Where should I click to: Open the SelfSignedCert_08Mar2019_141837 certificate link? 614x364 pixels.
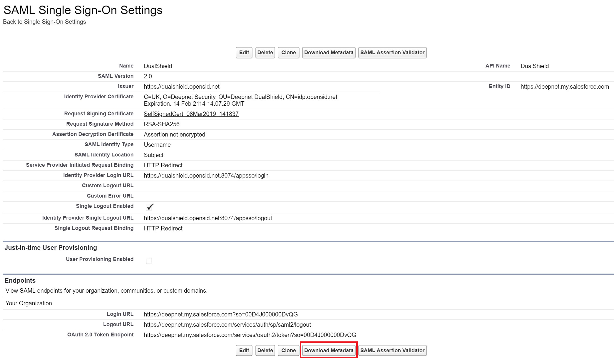pos(191,114)
